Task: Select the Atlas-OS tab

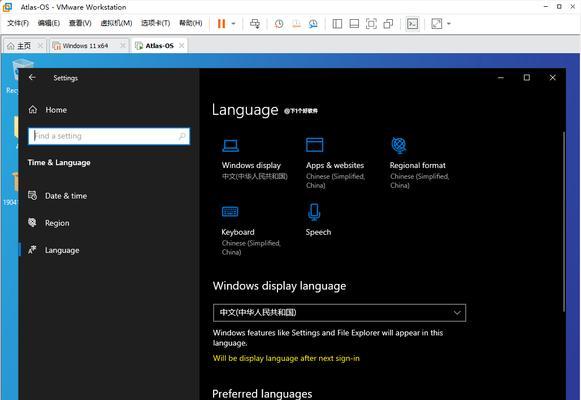Action: 159,46
